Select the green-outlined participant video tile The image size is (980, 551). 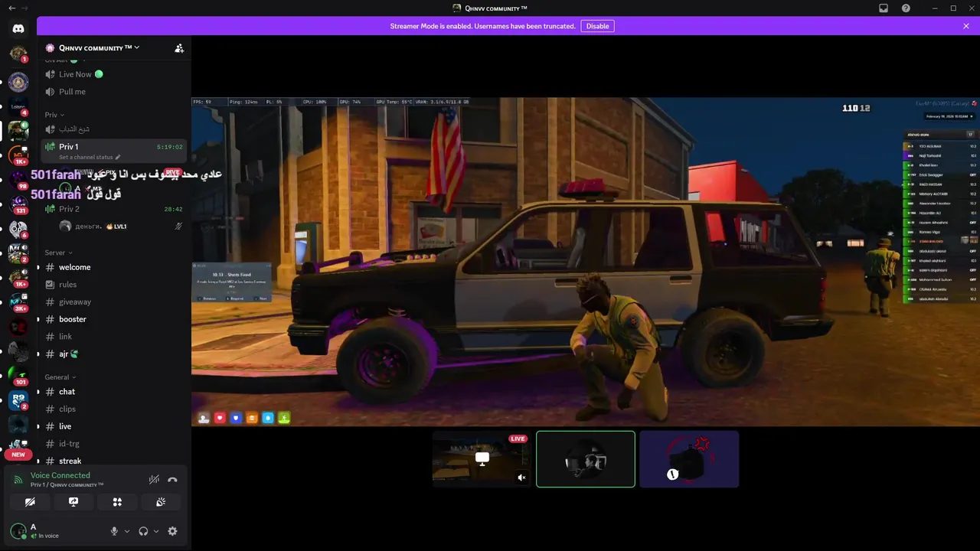coord(586,459)
